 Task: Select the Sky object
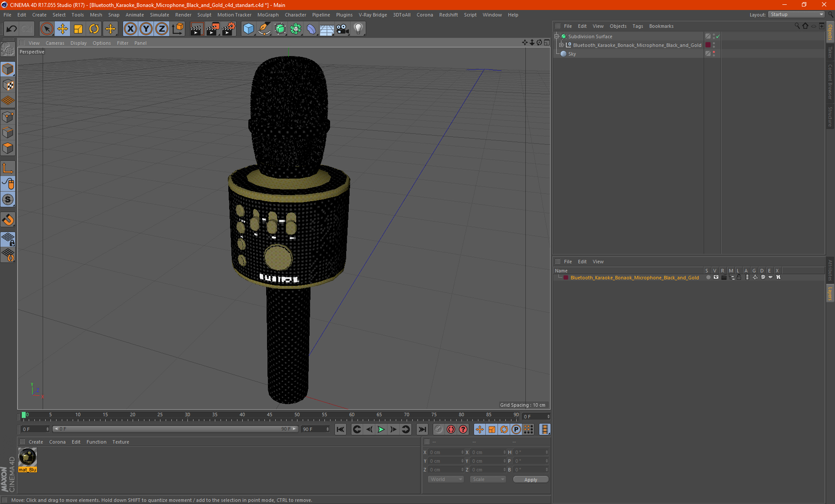tap(572, 54)
